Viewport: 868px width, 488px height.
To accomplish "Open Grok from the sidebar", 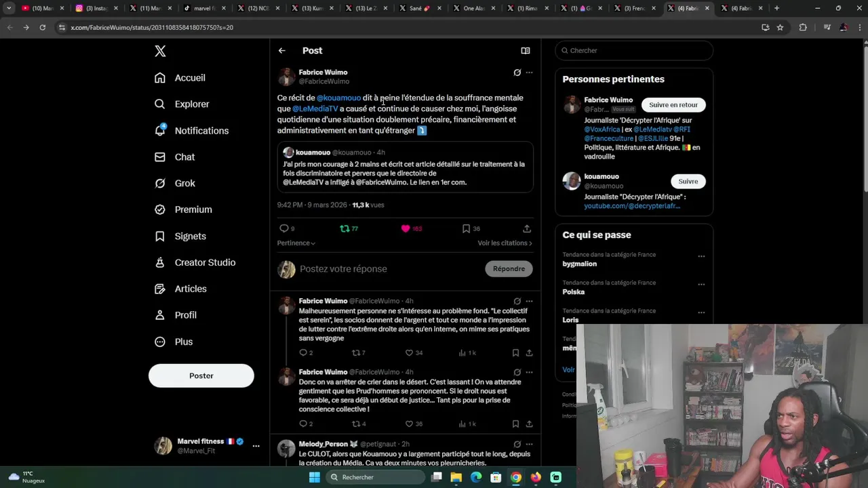I will pyautogui.click(x=175, y=184).
